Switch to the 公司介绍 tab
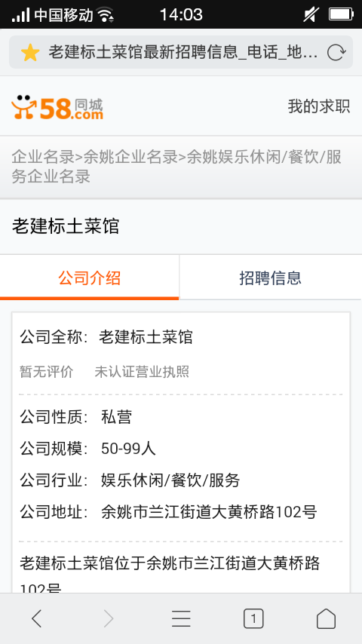 pyautogui.click(x=89, y=278)
